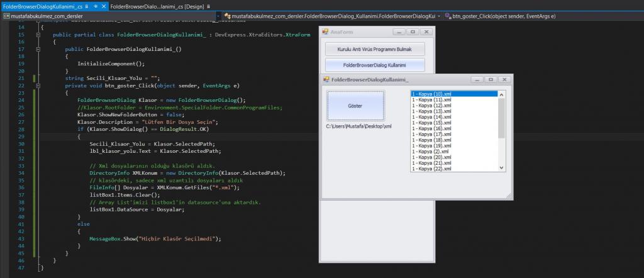This screenshot has height=278, width=644.
Task: Click the listbox scroll down arrow
Action: pos(501,167)
